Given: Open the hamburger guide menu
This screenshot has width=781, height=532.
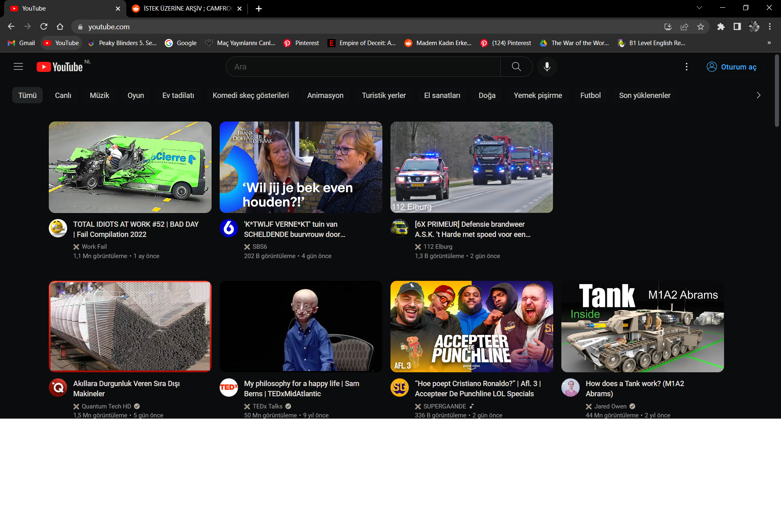Looking at the screenshot, I should (x=18, y=67).
